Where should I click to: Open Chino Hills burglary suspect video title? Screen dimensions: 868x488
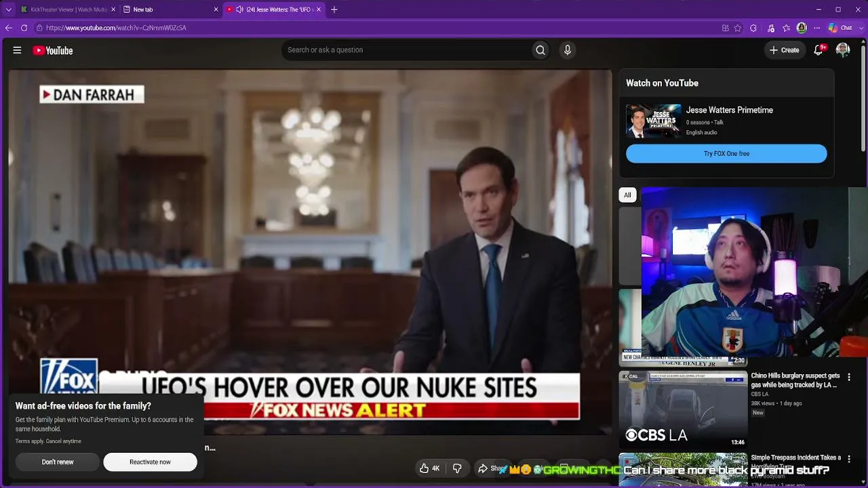(x=795, y=380)
